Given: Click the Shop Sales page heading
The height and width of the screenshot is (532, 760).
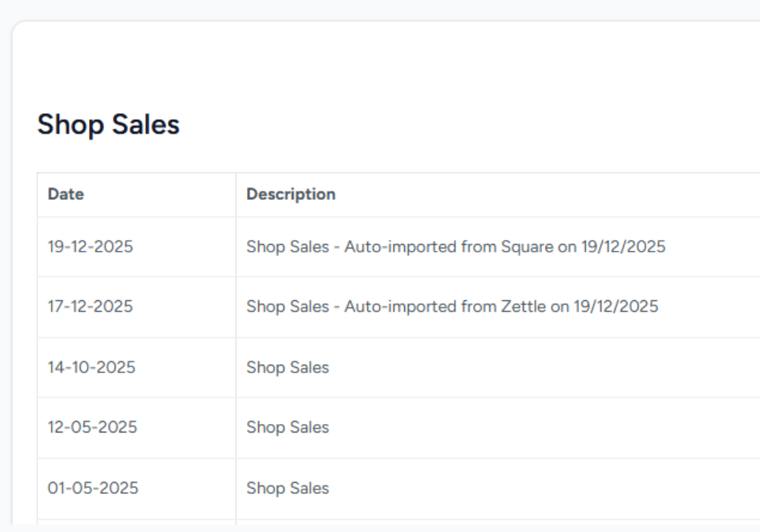Looking at the screenshot, I should point(109,125).
